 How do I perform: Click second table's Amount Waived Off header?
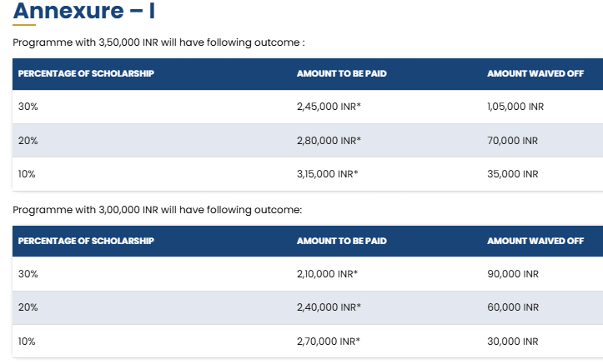[535, 241]
